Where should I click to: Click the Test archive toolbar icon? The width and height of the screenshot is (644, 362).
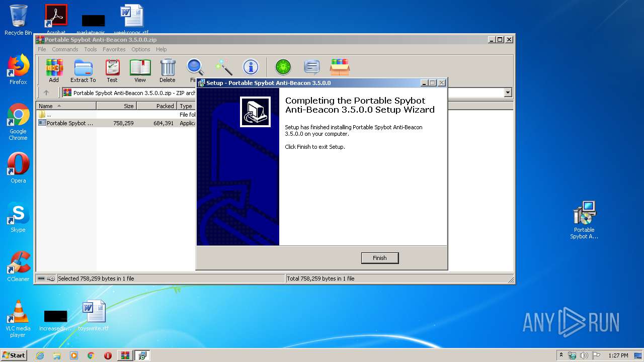coord(112,71)
